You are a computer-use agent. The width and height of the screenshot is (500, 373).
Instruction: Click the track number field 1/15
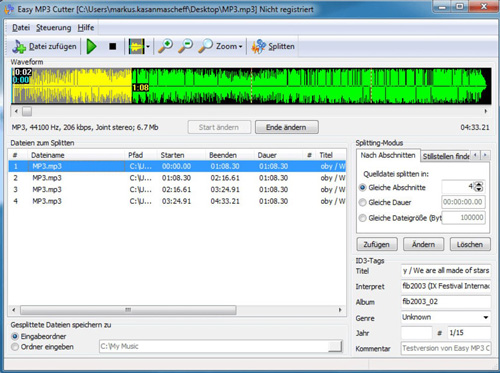(469, 333)
